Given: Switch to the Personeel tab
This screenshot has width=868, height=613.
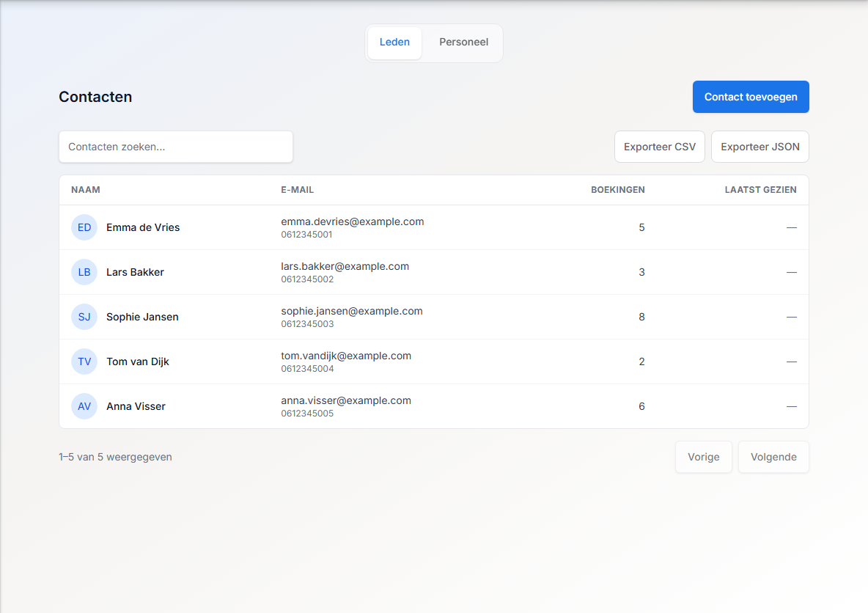Looking at the screenshot, I should (464, 43).
